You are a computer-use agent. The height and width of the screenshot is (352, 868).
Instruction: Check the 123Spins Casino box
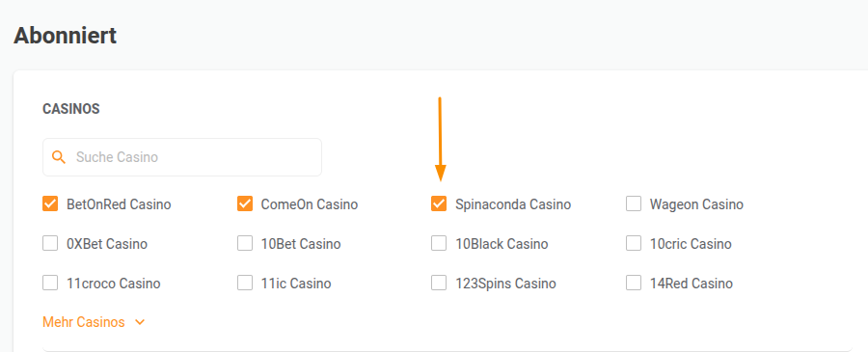pos(439,284)
